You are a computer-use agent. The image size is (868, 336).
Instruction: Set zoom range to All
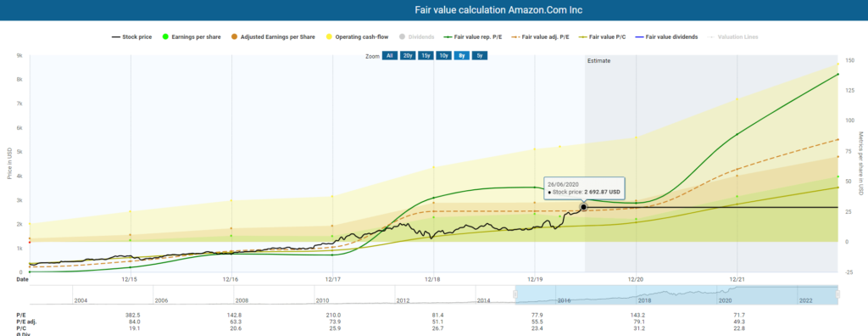tap(390, 56)
